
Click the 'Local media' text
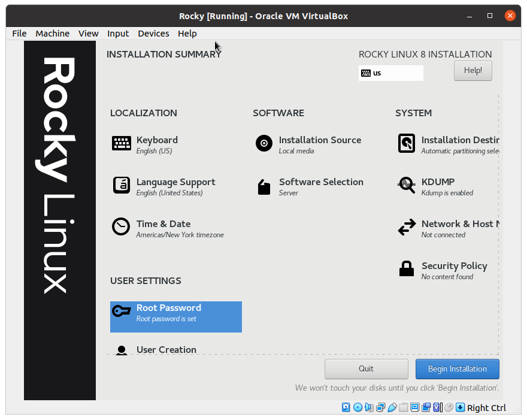(296, 151)
